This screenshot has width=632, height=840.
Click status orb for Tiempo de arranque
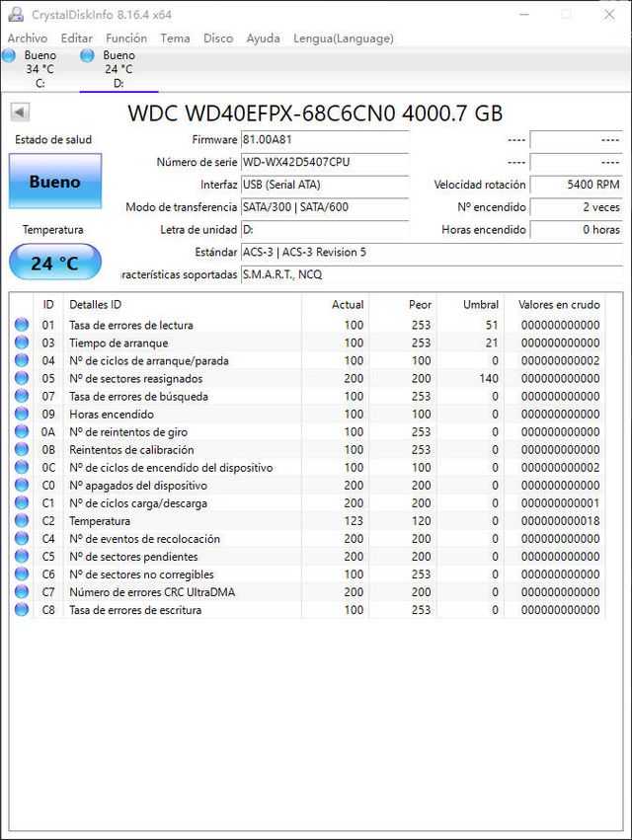pos(22,343)
